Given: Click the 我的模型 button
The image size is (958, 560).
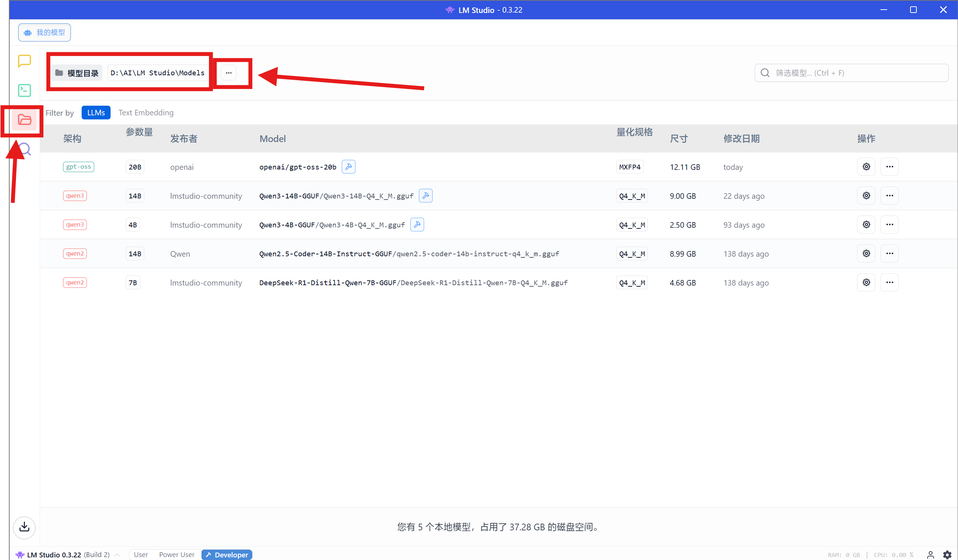Looking at the screenshot, I should coord(45,32).
